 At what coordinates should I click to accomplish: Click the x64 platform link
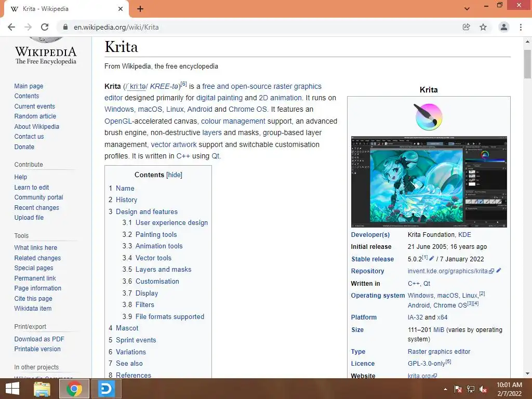click(x=442, y=317)
